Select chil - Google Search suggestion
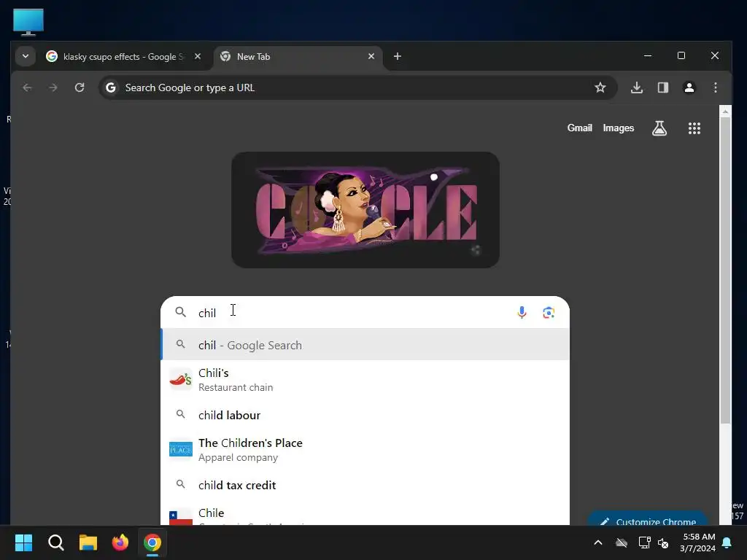747x560 pixels. [365, 345]
